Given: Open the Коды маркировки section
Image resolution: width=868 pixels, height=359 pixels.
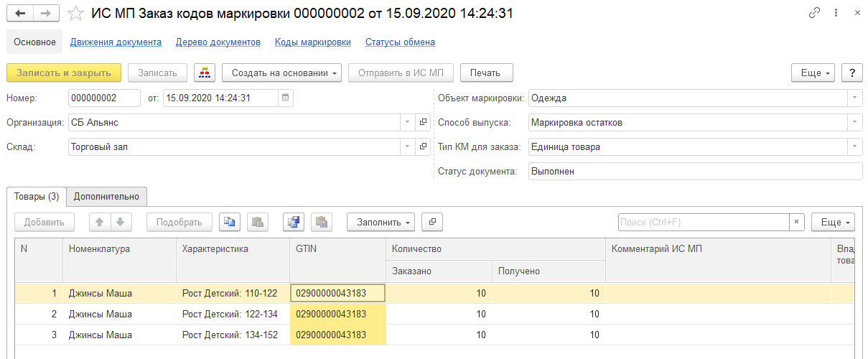Looking at the screenshot, I should point(312,42).
